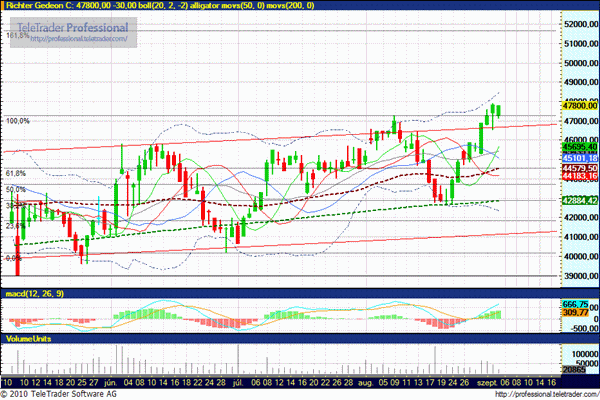Select the macd(12, 26, 9) panel header
Screen dimensions: 600x400
35,292
